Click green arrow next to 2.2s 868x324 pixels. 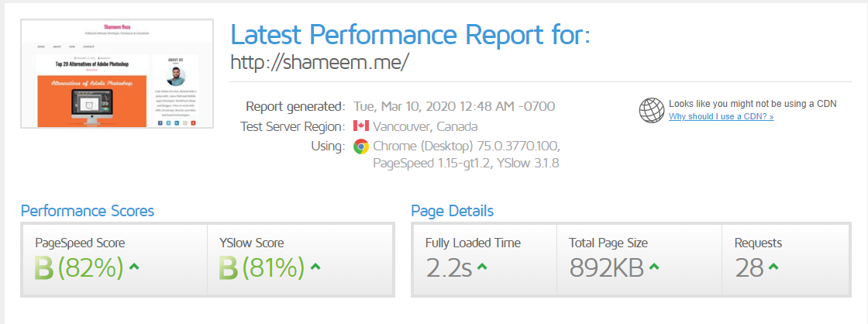pyautogui.click(x=482, y=267)
